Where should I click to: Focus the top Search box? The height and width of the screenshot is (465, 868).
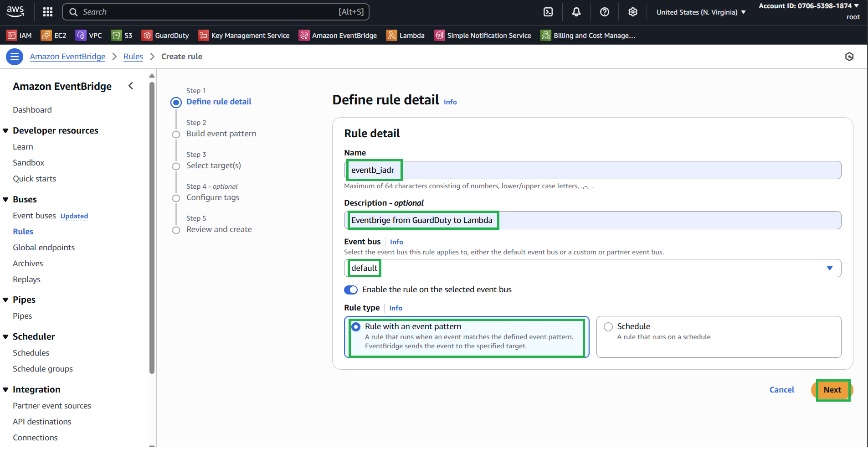216,12
